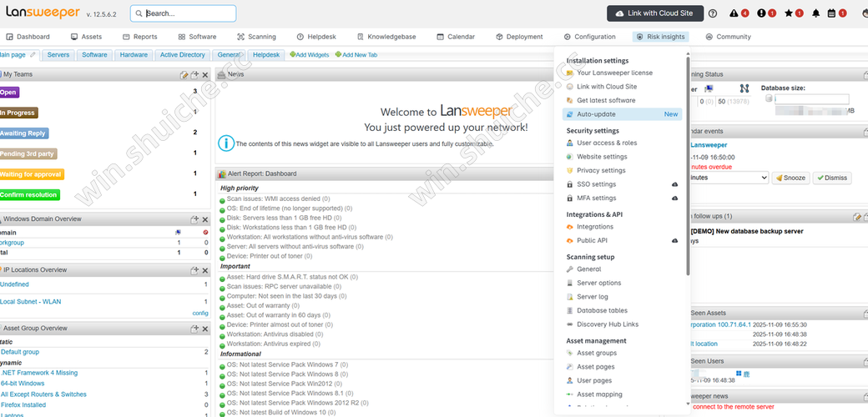Open the warning triangle alerts icon
Viewport: 868px width, 417px height.
click(734, 13)
